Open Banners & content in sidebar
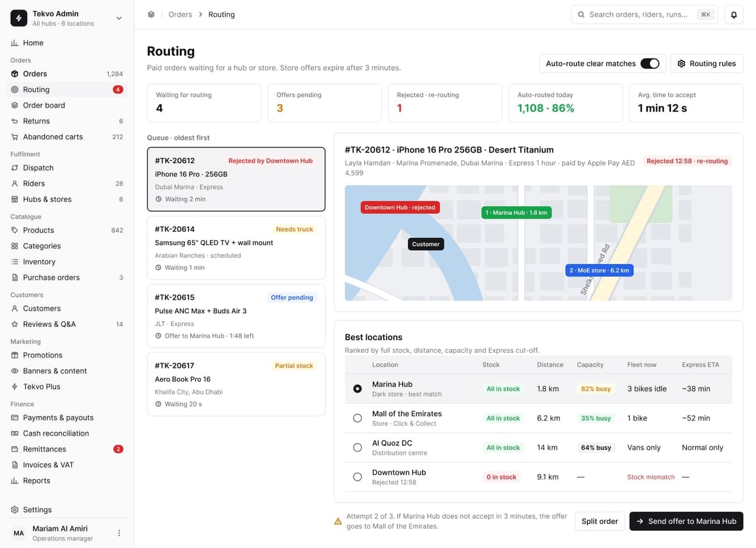This screenshot has height=548, width=756. [x=67, y=371]
